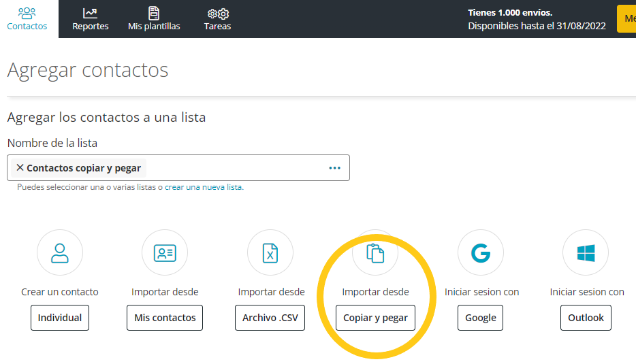Click the Google logo icon
Screen dimensions: 636x364
click(481, 252)
